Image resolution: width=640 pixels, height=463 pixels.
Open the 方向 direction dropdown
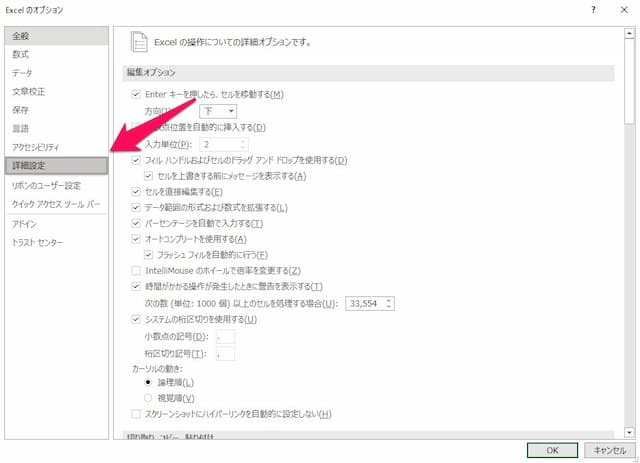218,111
